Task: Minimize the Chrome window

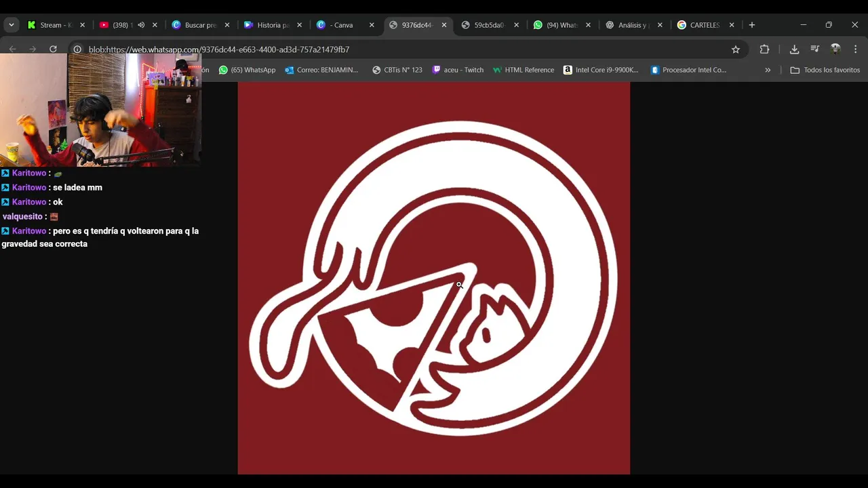Action: [804, 25]
